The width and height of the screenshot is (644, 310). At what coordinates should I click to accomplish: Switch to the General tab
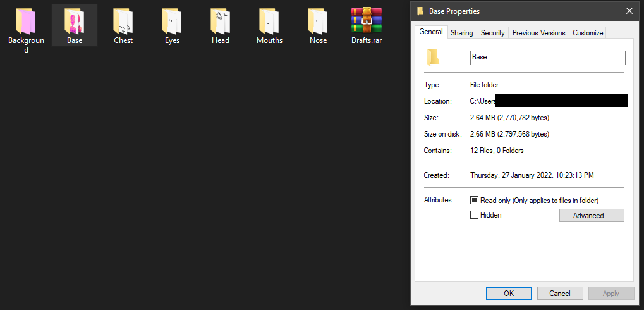pyautogui.click(x=431, y=32)
